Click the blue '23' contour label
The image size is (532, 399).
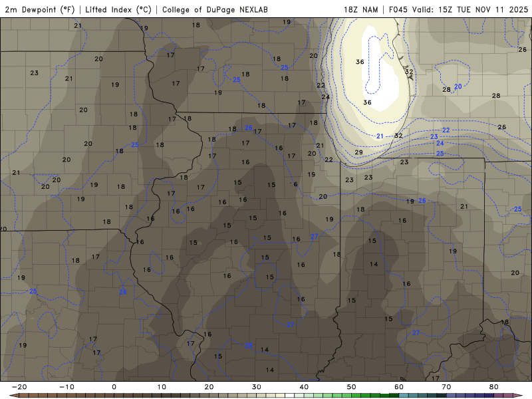pos(434,136)
